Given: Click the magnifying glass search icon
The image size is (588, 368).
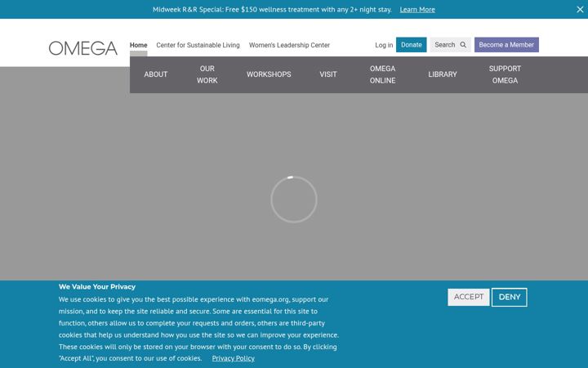Looking at the screenshot, I should click(463, 45).
